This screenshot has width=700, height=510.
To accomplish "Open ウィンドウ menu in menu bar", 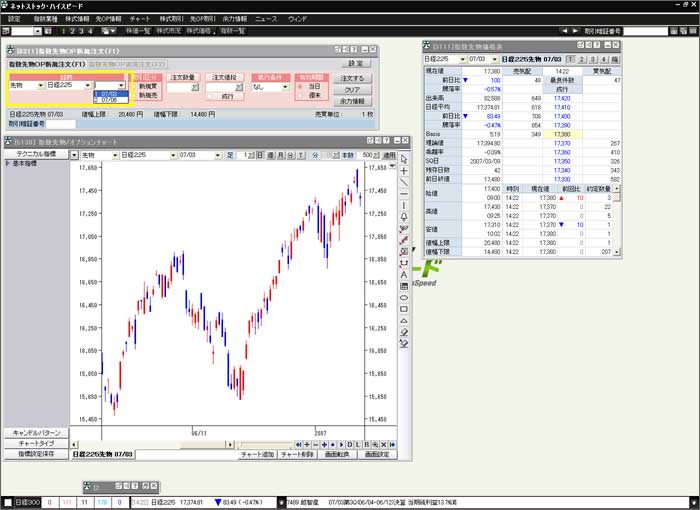I will click(297, 19).
